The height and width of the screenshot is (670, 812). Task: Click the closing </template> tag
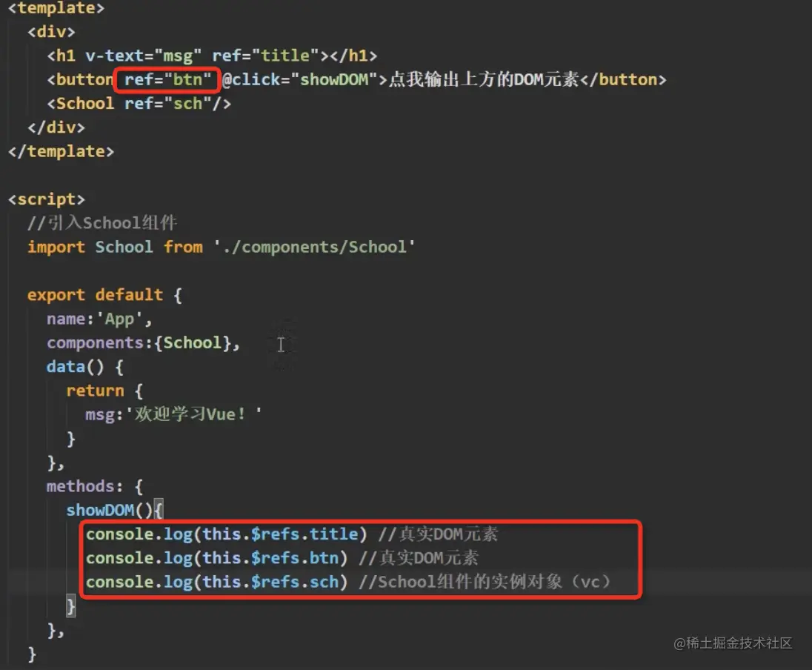(x=61, y=151)
